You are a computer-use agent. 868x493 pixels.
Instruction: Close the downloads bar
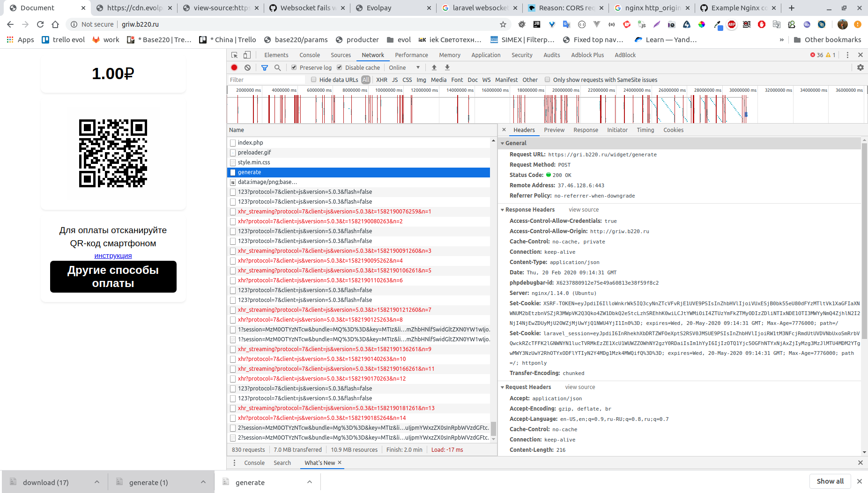pos(860,481)
